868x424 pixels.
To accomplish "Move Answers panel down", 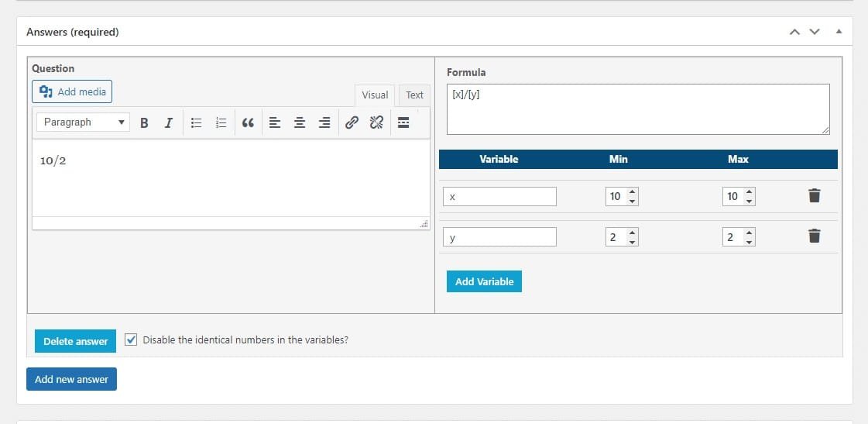I will click(815, 32).
